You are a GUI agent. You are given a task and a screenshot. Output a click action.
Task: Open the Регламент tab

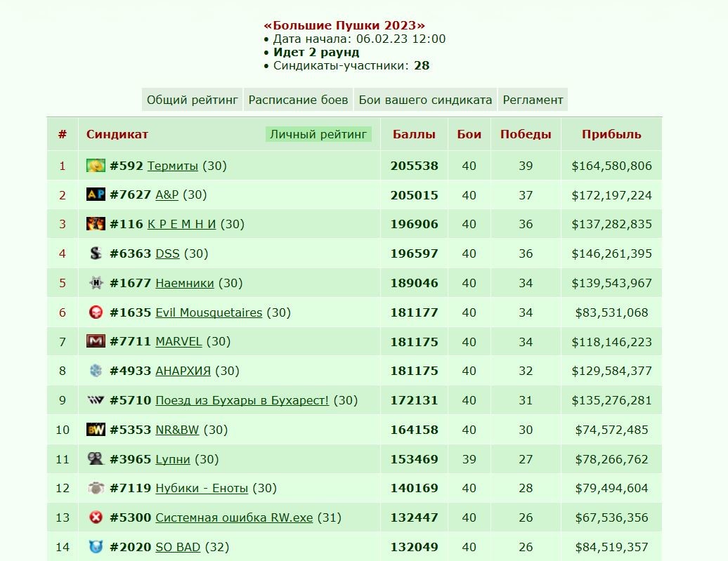tap(533, 100)
